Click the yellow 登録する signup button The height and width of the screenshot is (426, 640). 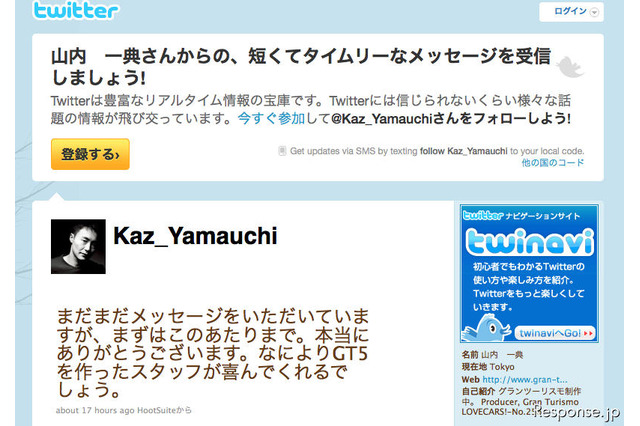tap(90, 154)
